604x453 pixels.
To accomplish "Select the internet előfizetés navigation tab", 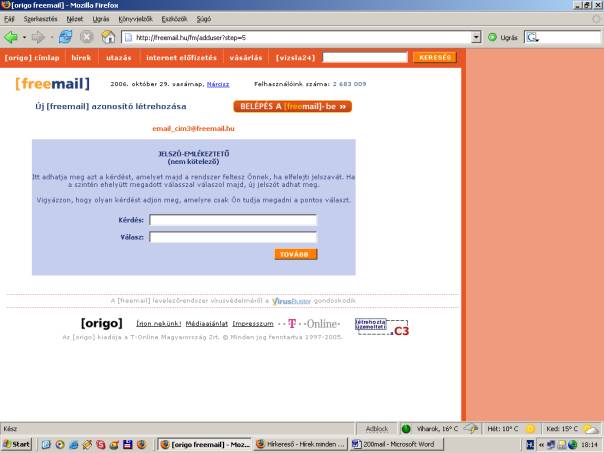I will pyautogui.click(x=182, y=58).
